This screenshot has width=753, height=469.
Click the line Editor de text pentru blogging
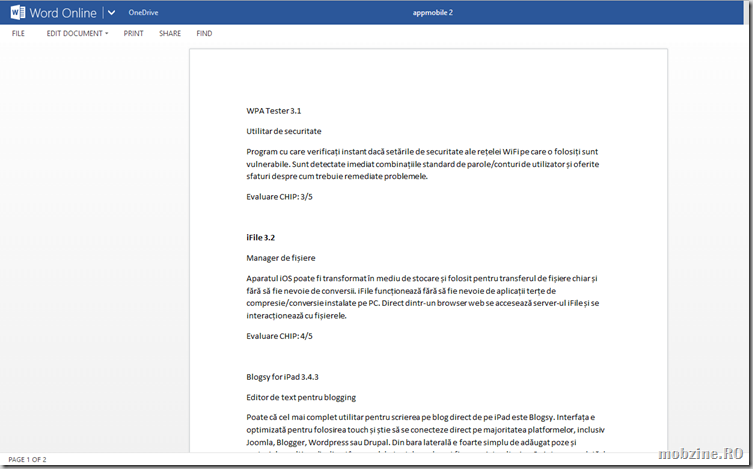(301, 397)
